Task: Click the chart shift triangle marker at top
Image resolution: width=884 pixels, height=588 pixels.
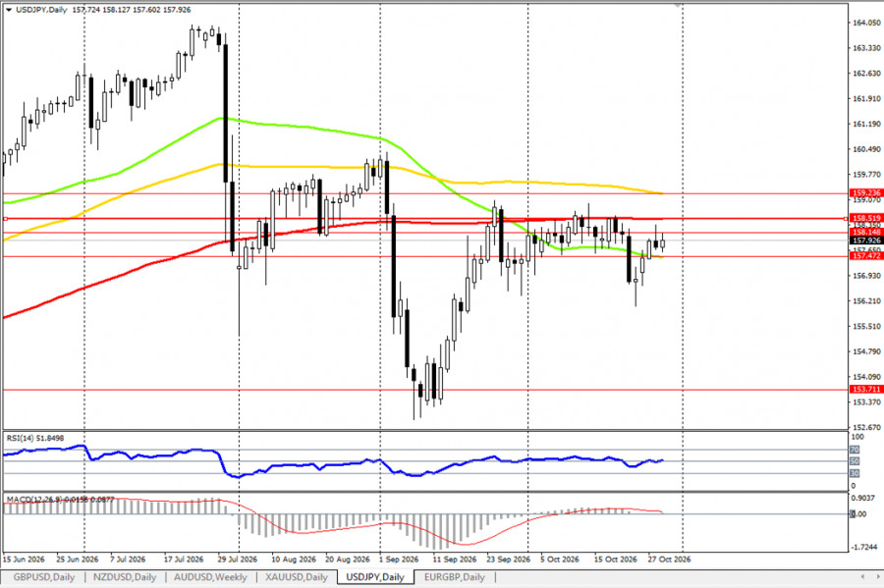Action: (678, 5)
